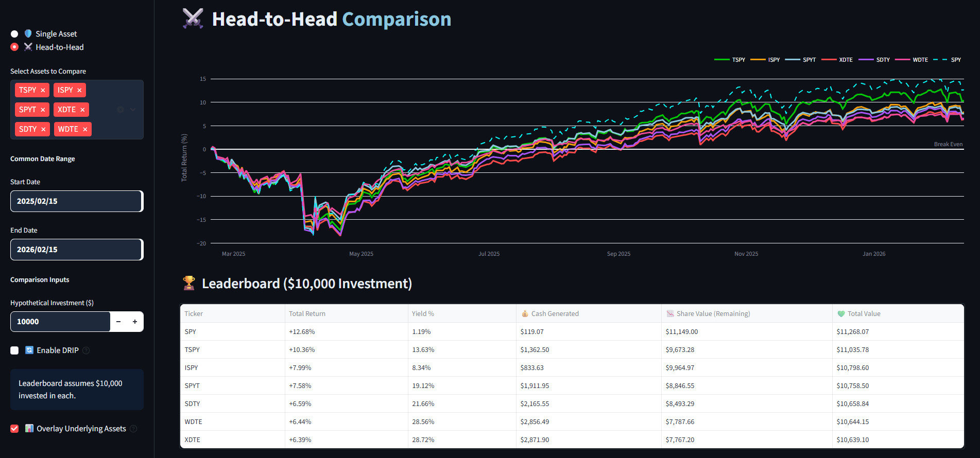The width and height of the screenshot is (980, 458).
Task: Select the $11,149.00 share value cell
Action: point(747,331)
